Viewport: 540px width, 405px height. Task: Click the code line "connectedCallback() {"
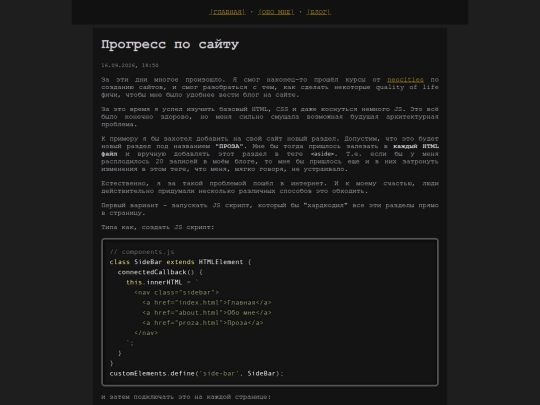tap(160, 272)
